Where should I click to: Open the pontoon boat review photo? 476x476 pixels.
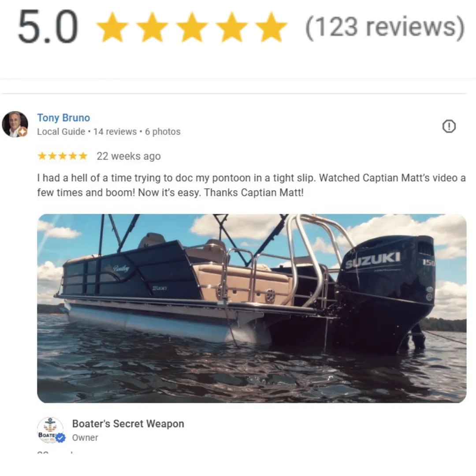click(x=252, y=309)
